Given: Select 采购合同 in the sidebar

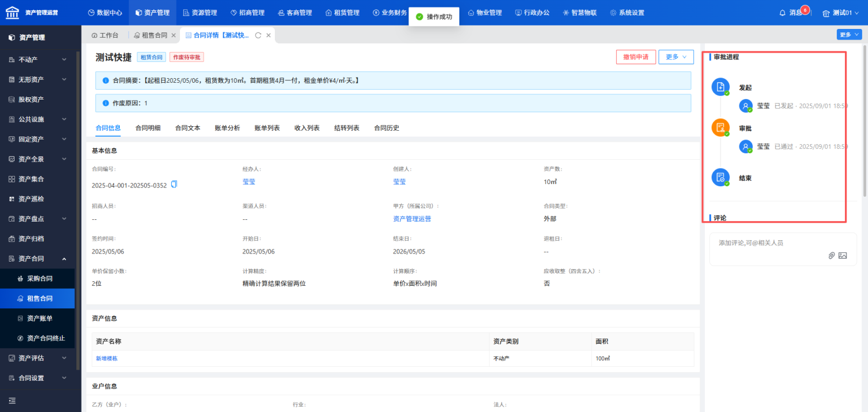Looking at the screenshot, I should click(40, 278).
